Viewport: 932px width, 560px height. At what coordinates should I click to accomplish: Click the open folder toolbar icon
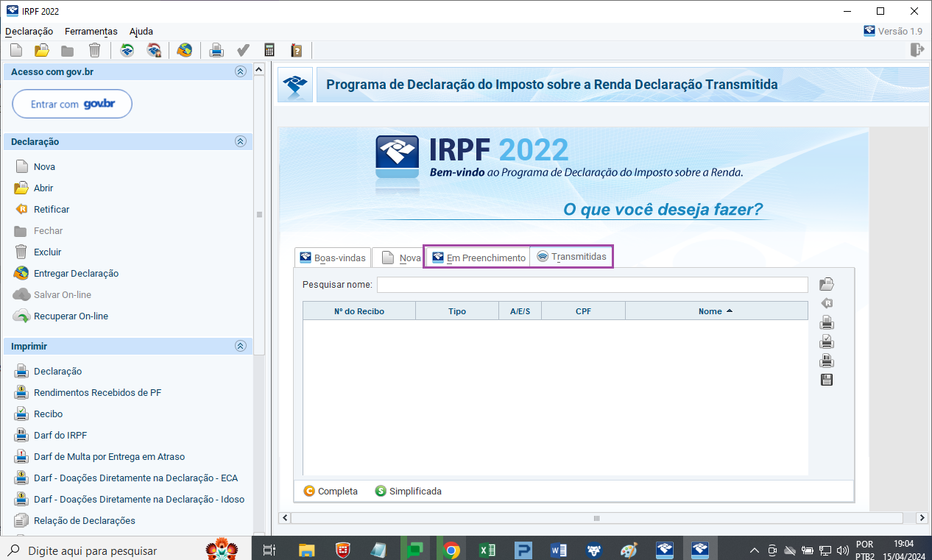tap(42, 50)
